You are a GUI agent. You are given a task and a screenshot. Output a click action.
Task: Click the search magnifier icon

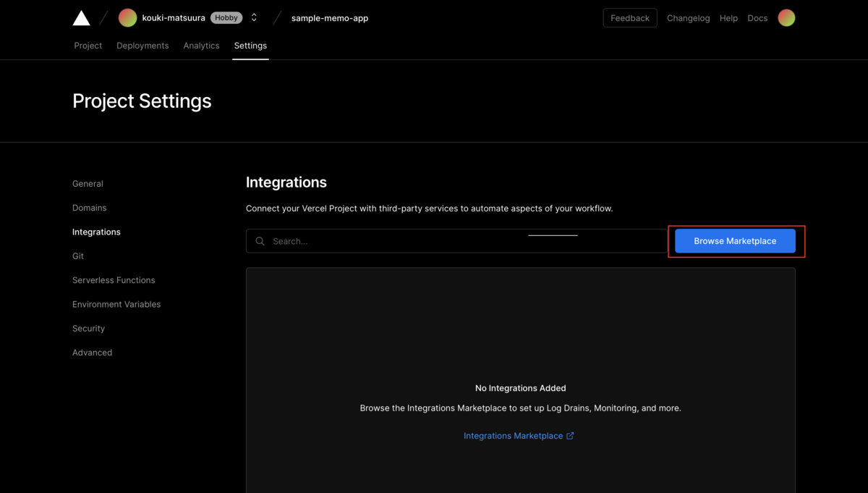click(x=260, y=241)
